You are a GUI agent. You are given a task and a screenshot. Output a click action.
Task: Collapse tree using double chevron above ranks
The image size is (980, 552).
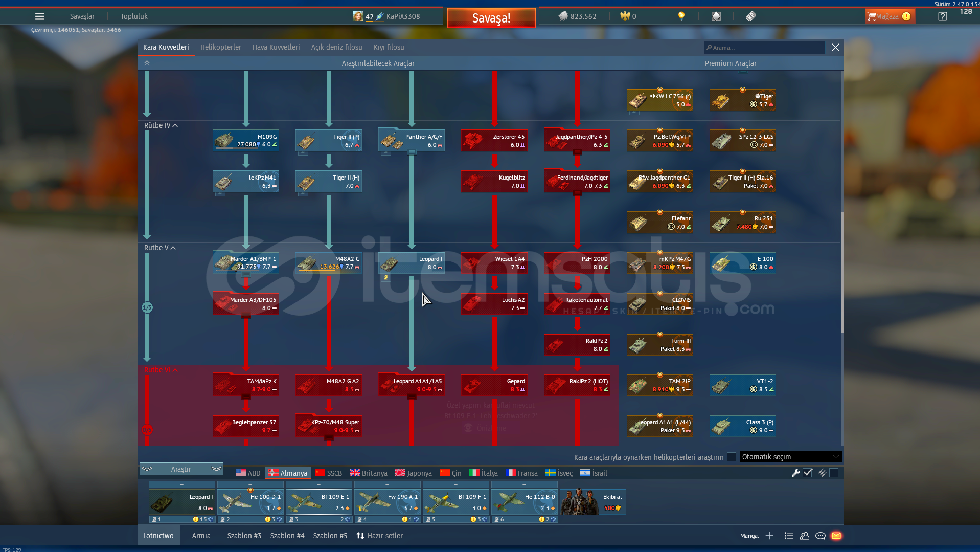click(x=147, y=63)
